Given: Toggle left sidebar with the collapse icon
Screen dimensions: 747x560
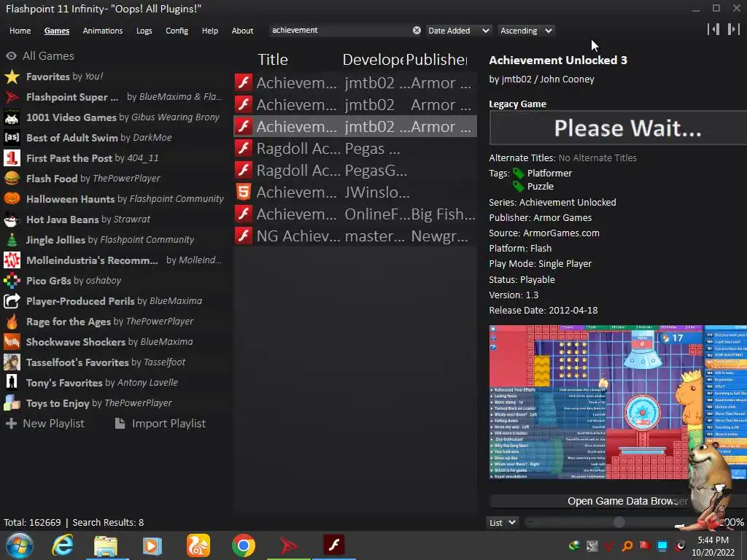Looking at the screenshot, I should point(713,29).
